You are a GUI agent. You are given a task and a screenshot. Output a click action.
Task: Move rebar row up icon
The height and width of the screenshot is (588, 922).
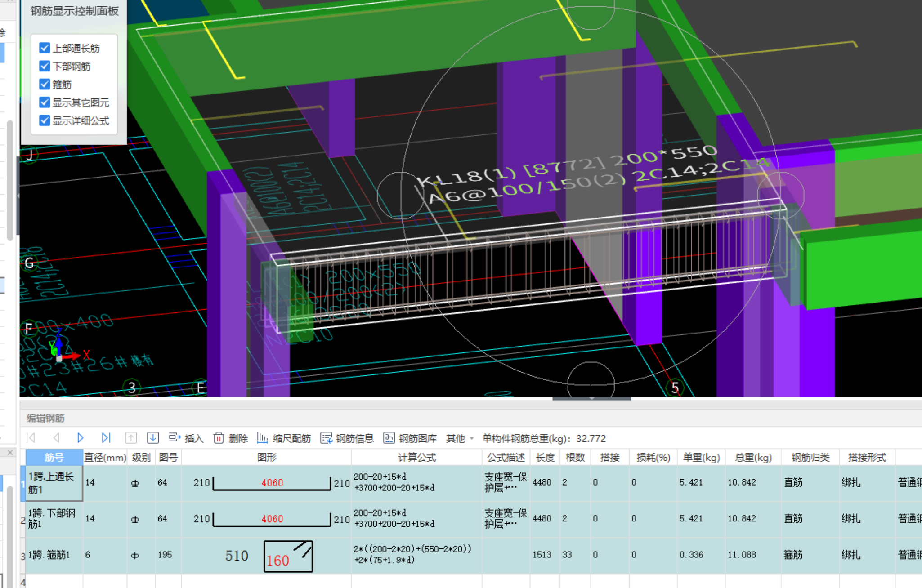131,438
